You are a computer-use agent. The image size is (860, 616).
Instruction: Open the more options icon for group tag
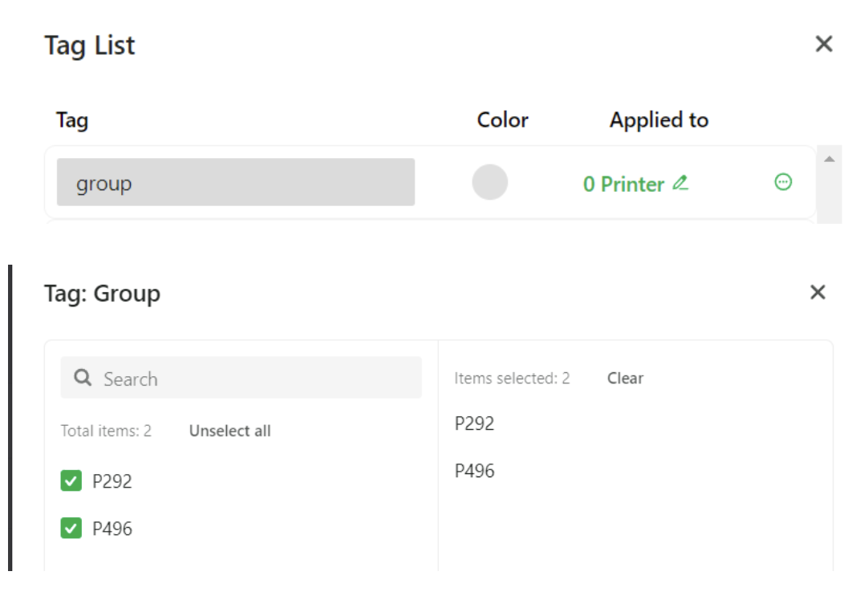point(783,182)
